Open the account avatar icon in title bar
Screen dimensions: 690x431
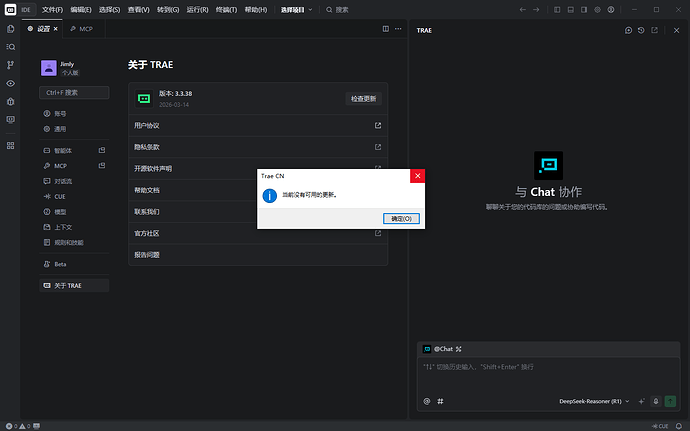pos(611,10)
